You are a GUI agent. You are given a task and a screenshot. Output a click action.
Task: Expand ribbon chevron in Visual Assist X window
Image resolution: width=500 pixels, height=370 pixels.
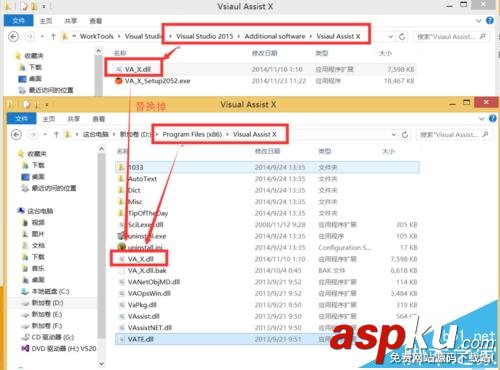[481, 119]
